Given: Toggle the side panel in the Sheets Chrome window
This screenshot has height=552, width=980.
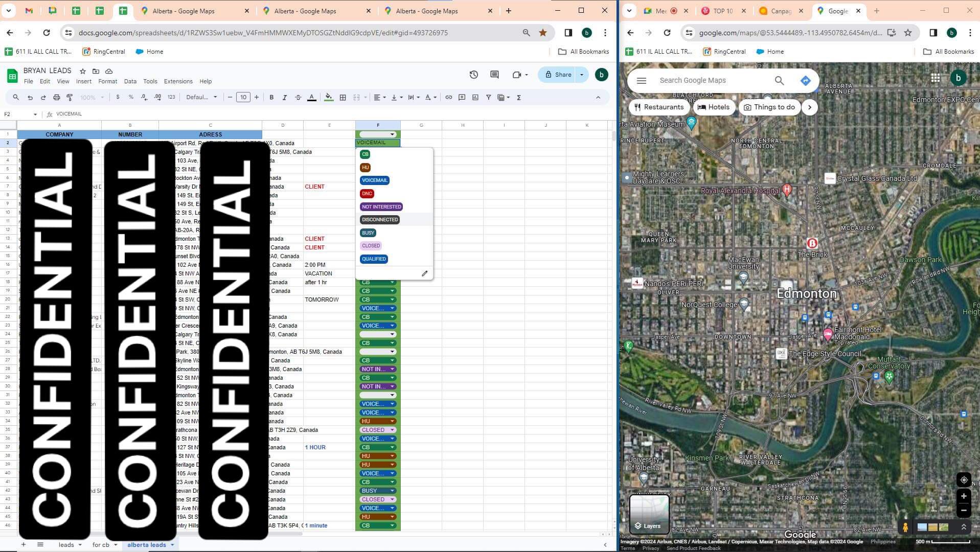Looking at the screenshot, I should [x=568, y=33].
